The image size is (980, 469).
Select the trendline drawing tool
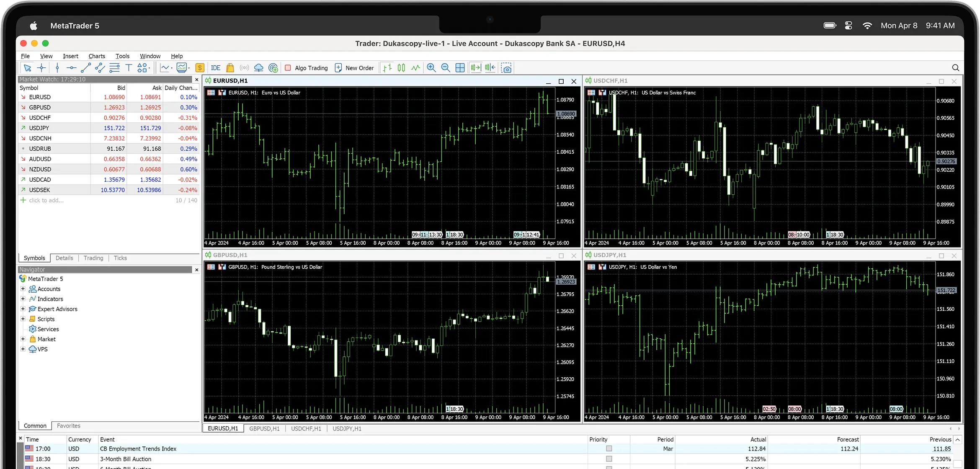point(86,68)
